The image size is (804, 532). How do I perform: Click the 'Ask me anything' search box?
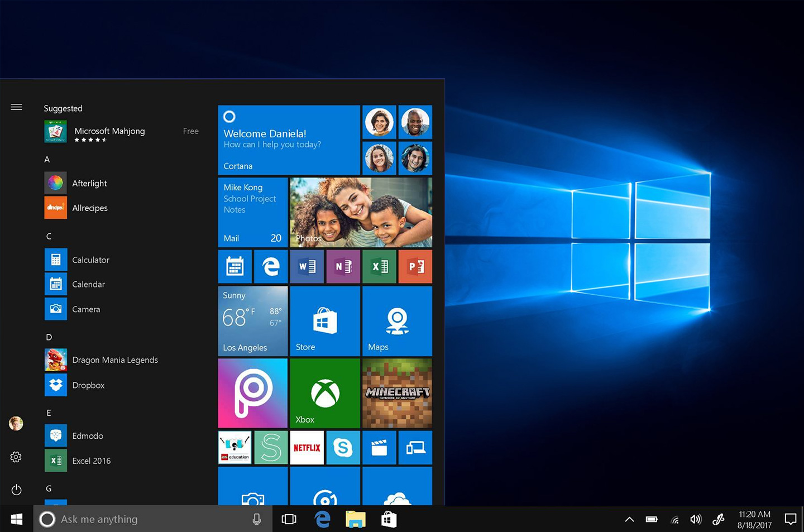click(x=154, y=519)
